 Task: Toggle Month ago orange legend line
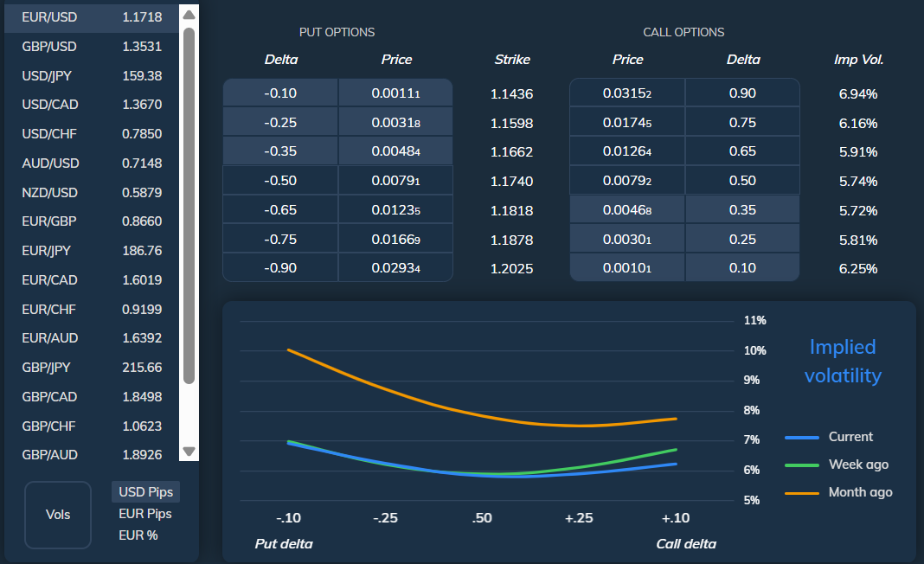(837, 492)
